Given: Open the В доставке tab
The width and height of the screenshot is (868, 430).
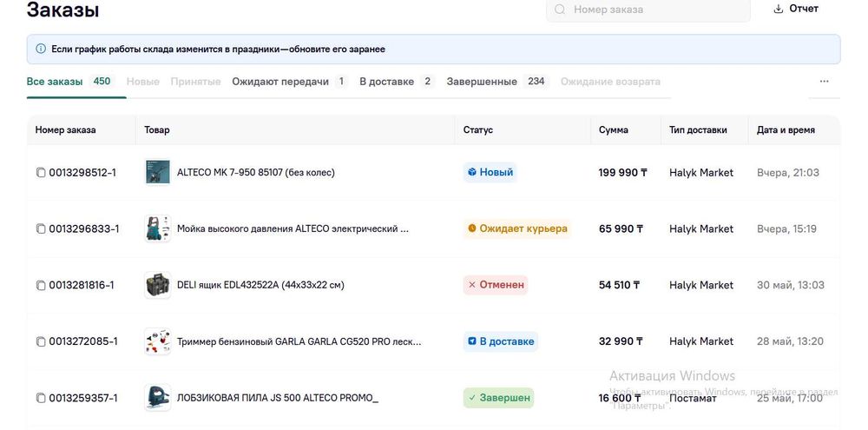Looking at the screenshot, I should click(x=397, y=82).
